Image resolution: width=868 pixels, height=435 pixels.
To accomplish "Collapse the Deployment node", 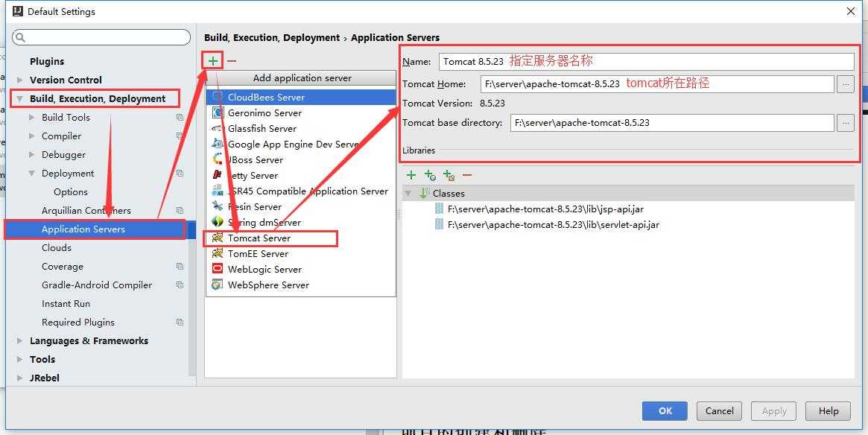I will (x=31, y=174).
